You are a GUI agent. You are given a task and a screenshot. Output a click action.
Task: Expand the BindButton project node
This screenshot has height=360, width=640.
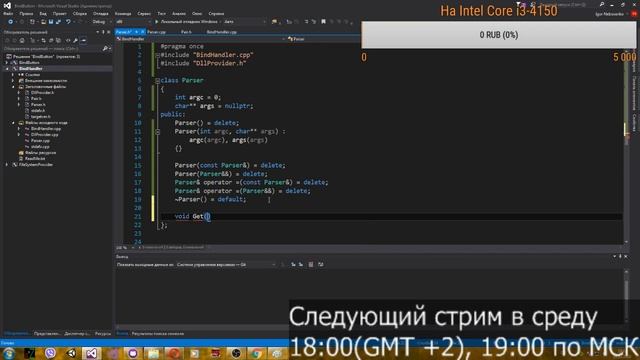tap(7, 62)
